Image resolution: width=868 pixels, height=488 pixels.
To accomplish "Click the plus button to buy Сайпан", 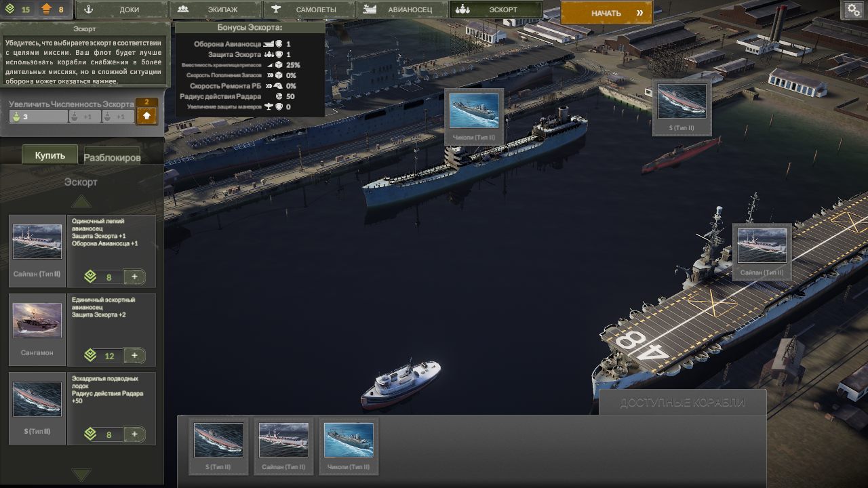I will coord(134,277).
